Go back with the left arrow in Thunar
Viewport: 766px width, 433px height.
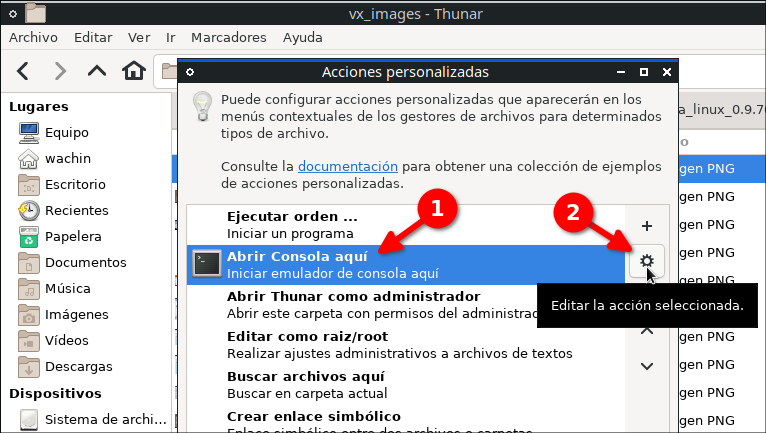coord(22,71)
